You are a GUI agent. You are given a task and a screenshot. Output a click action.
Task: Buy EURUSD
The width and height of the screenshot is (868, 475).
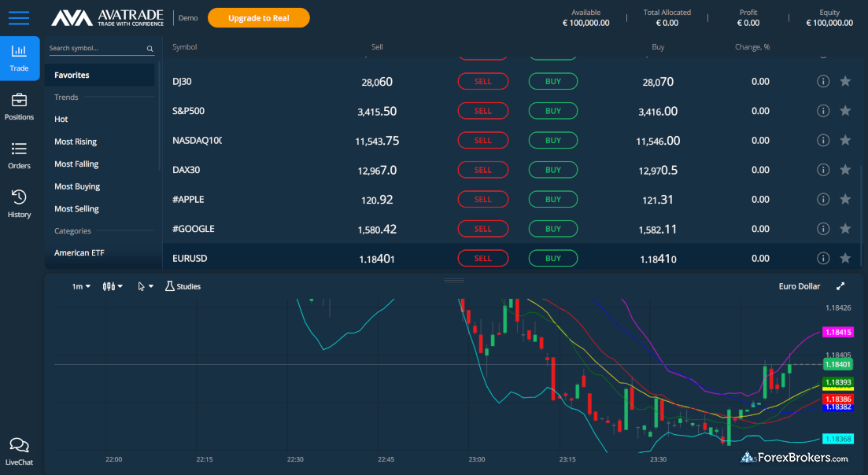pos(553,258)
